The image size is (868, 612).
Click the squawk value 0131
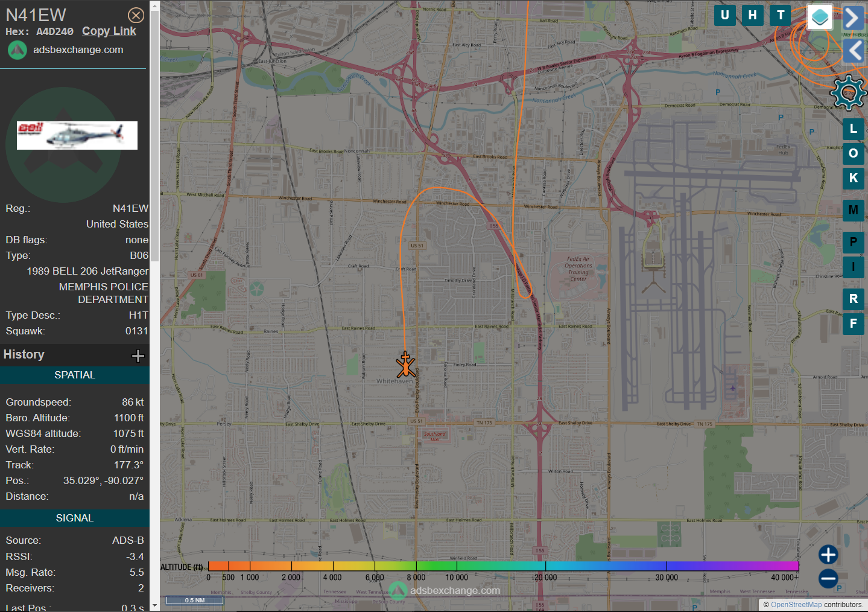coord(136,331)
